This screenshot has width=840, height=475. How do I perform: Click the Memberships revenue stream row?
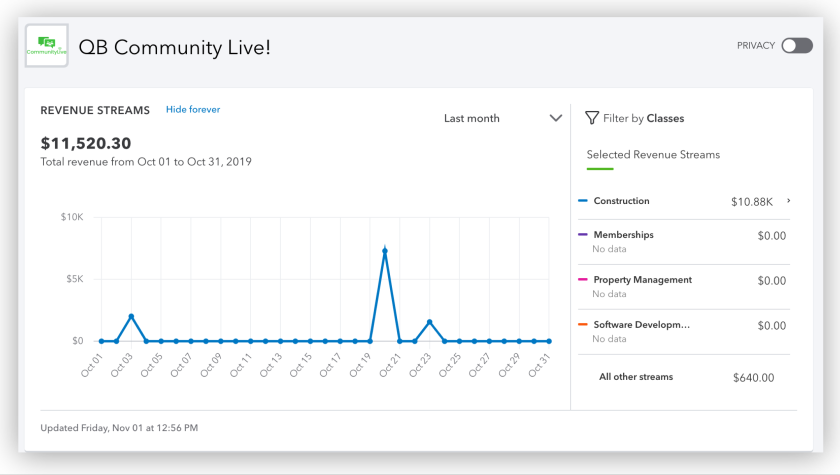coord(684,242)
